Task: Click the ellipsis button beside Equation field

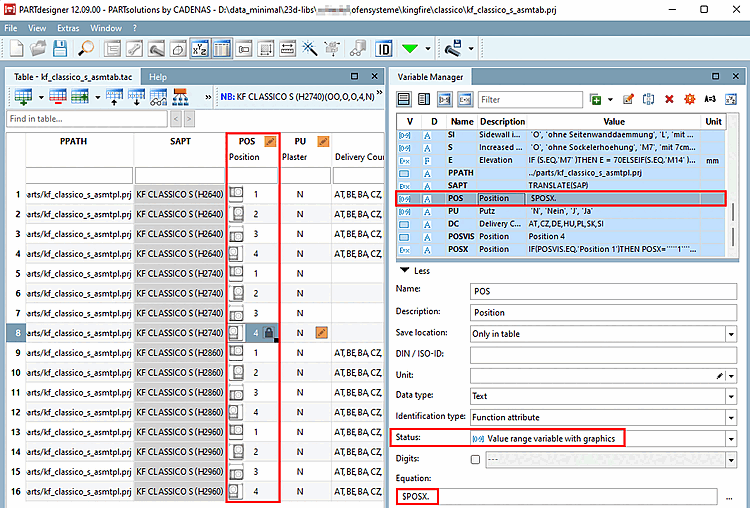Action: [x=731, y=497]
